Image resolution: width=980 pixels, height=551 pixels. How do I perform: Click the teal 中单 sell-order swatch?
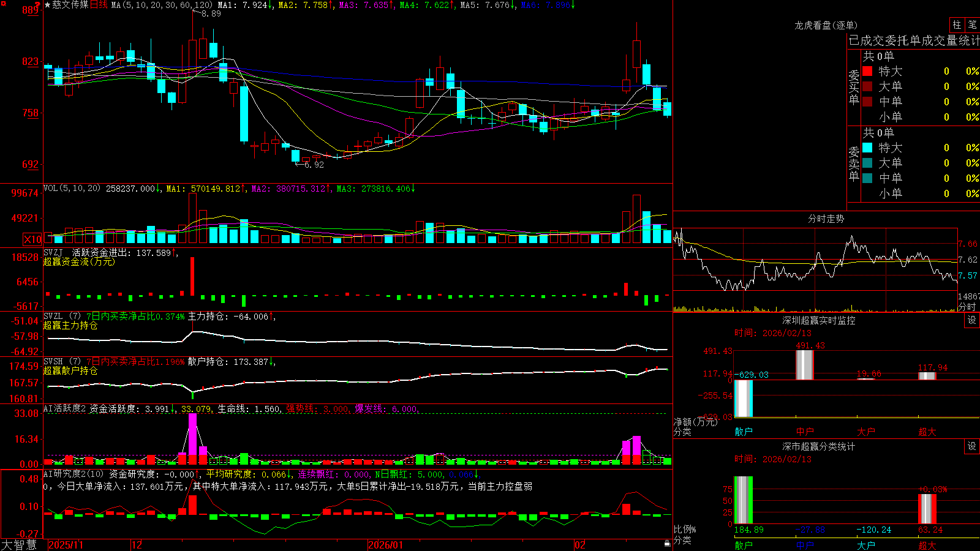click(867, 178)
